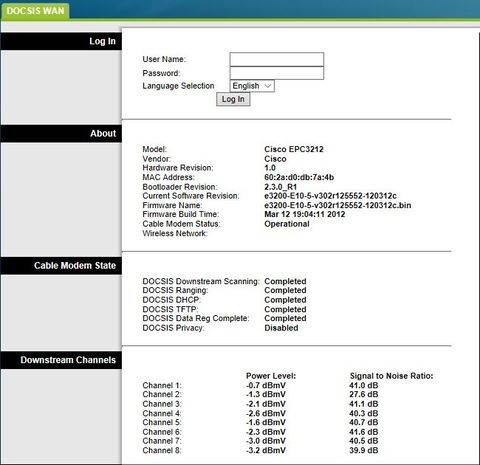Viewport: 480px width, 465px height.
Task: Open the DOCSIS WAN tab
Action: (35, 11)
